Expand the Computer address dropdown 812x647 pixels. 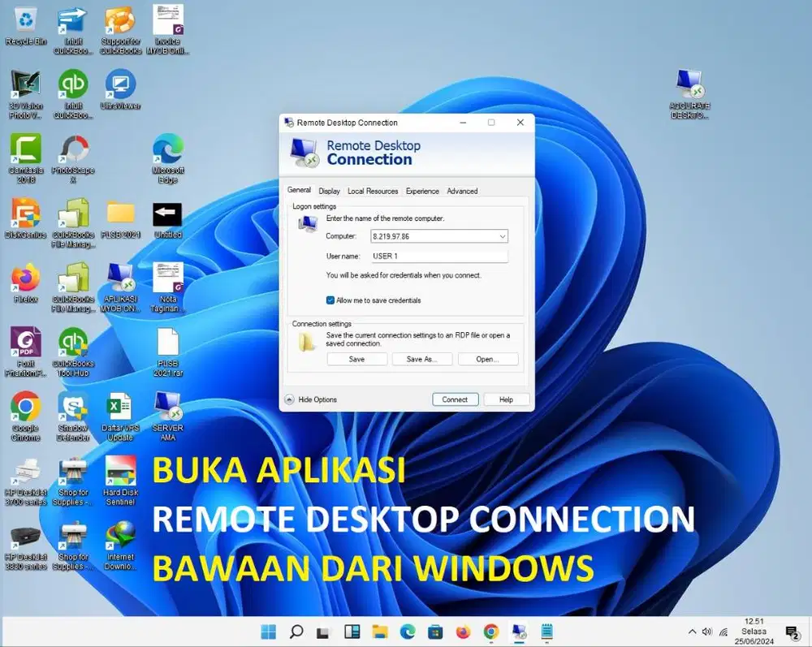pos(503,236)
